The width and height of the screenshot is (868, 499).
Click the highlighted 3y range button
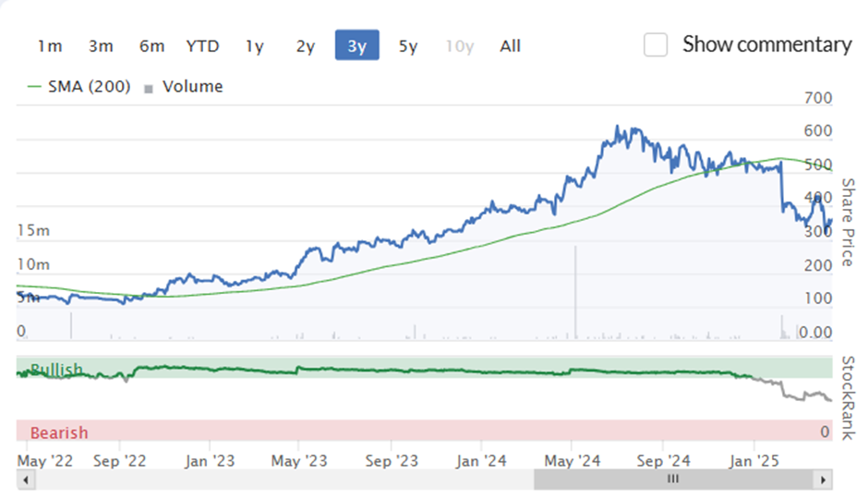click(x=357, y=45)
